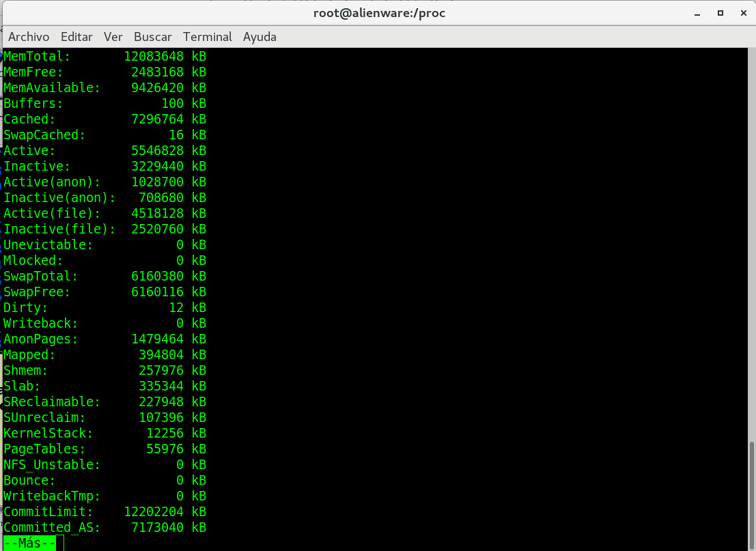This screenshot has height=551, width=756.
Task: Open the Editar menu
Action: pyautogui.click(x=76, y=37)
